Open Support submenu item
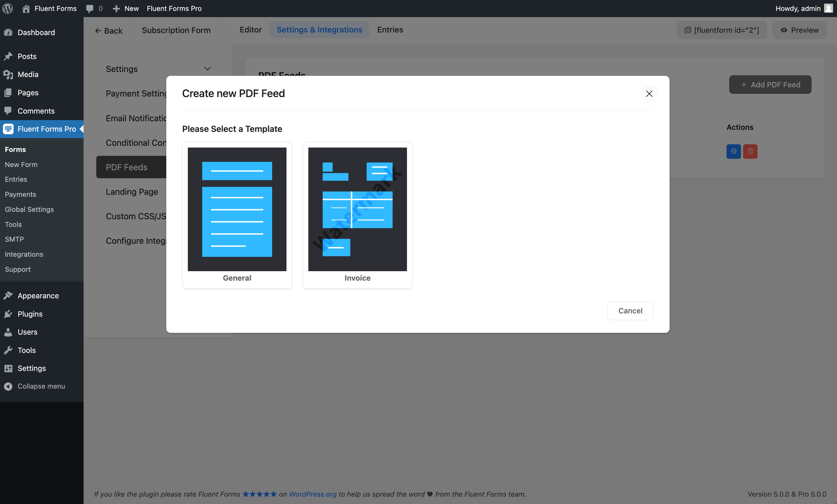 point(18,269)
